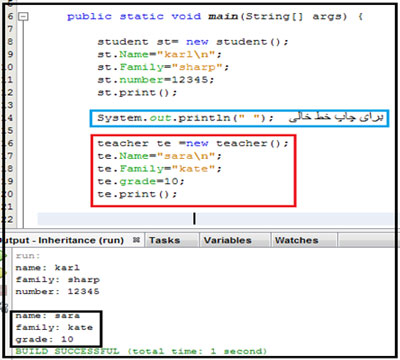Click the 'teacher te =new teacher();' line

pyautogui.click(x=193, y=143)
